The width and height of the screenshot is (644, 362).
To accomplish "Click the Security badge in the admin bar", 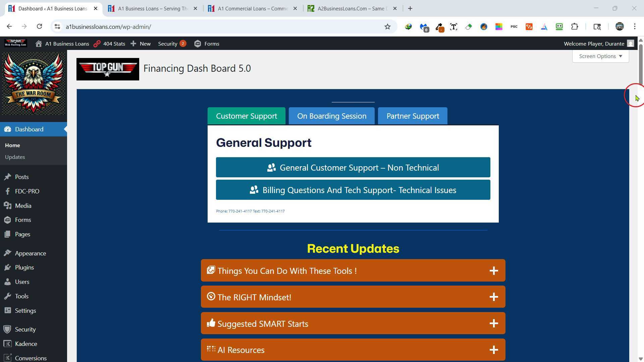I will pyautogui.click(x=183, y=43).
